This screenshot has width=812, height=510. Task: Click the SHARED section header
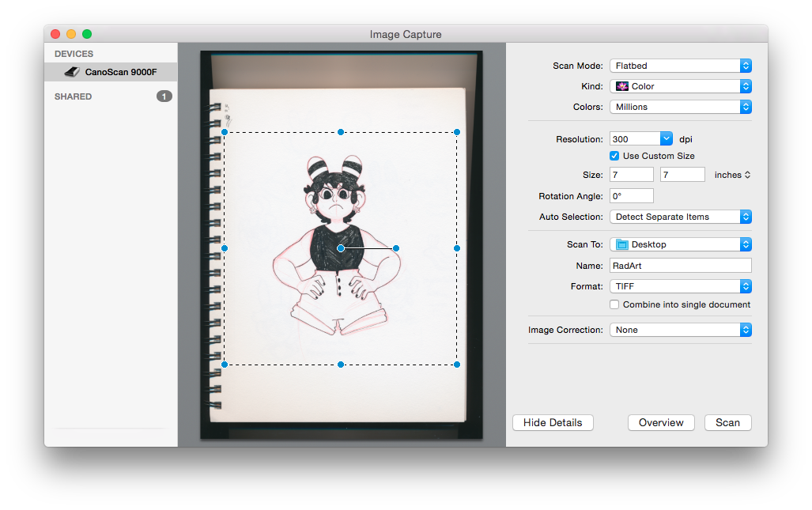click(x=73, y=96)
